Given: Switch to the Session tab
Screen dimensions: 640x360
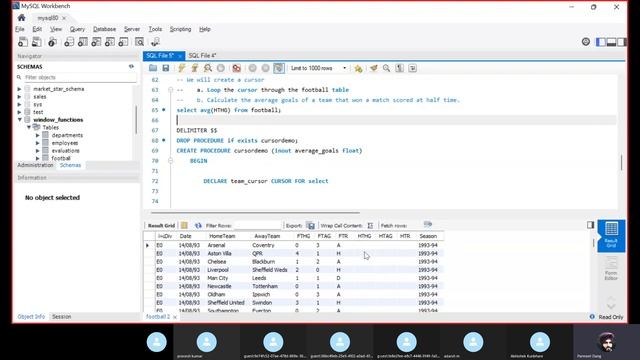Looking at the screenshot, I should pyautogui.click(x=62, y=316).
